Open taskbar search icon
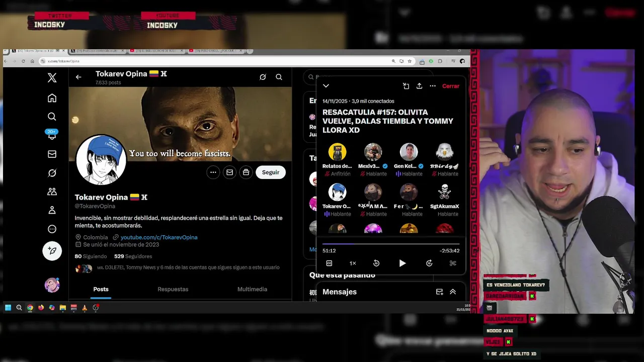The height and width of the screenshot is (362, 644). coord(19,308)
